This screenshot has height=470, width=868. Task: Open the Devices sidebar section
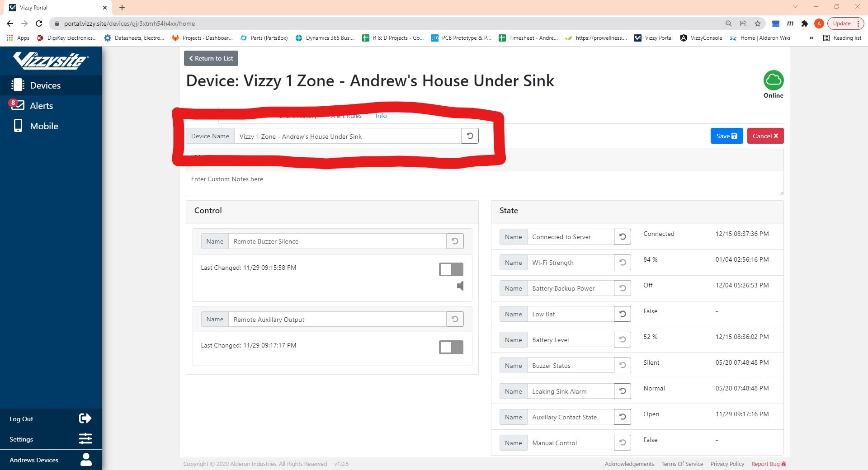coord(51,85)
